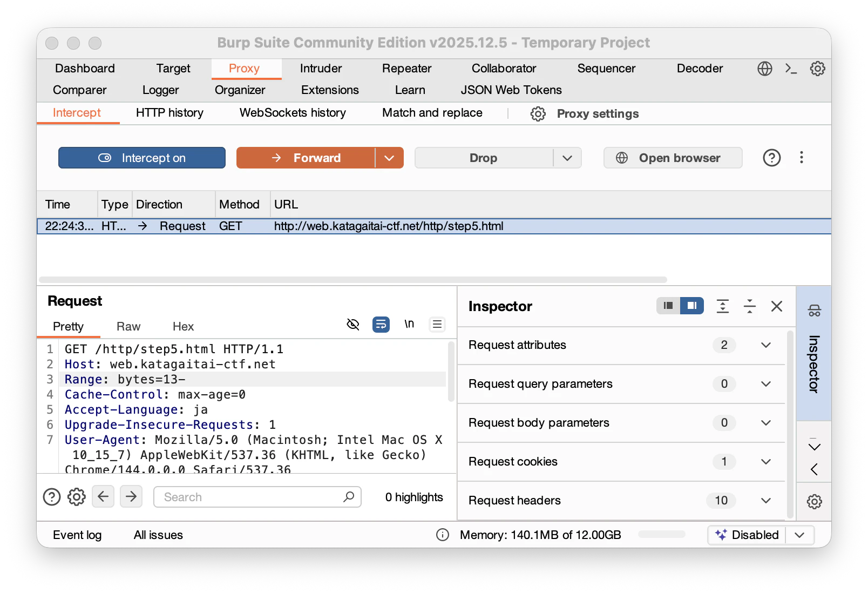Click the Inspector side-tab spy icon
The image size is (868, 593).
point(814,311)
